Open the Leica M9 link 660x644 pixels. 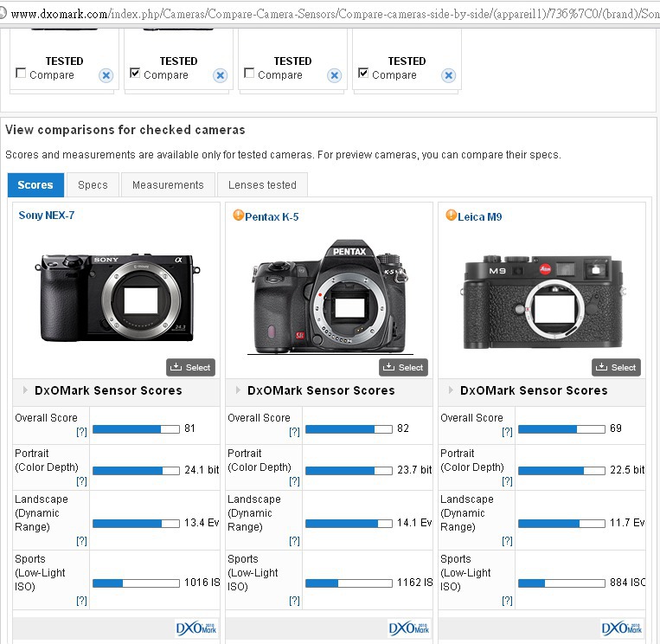480,217
